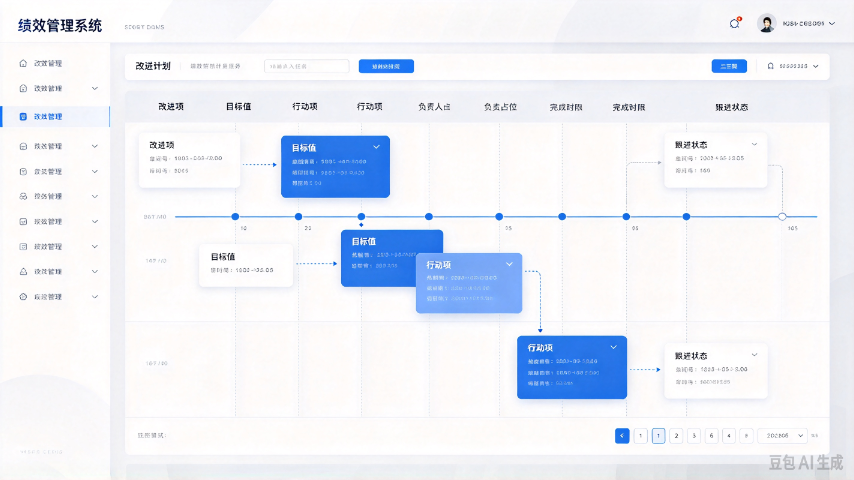Expand the dark blue 行动项 card chevron
854x480 pixels.
(x=613, y=347)
